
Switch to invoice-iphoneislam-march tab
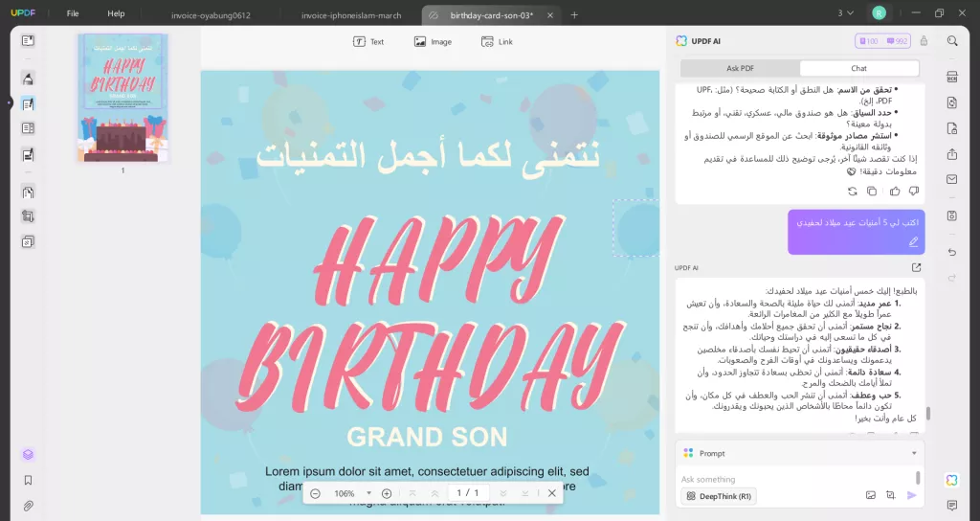pos(351,15)
